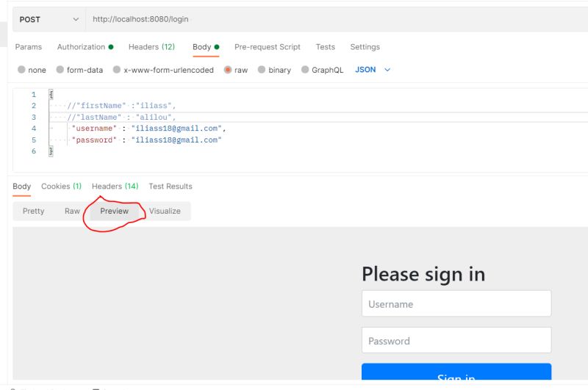Switch response view to Visualize
The image size is (588, 390).
tap(165, 211)
